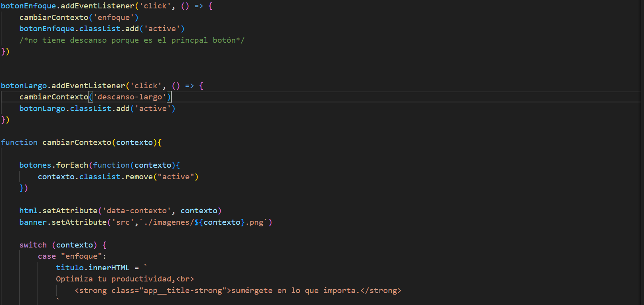Click 'html.setAttribute' text
The image size is (644, 305).
click(x=59, y=211)
